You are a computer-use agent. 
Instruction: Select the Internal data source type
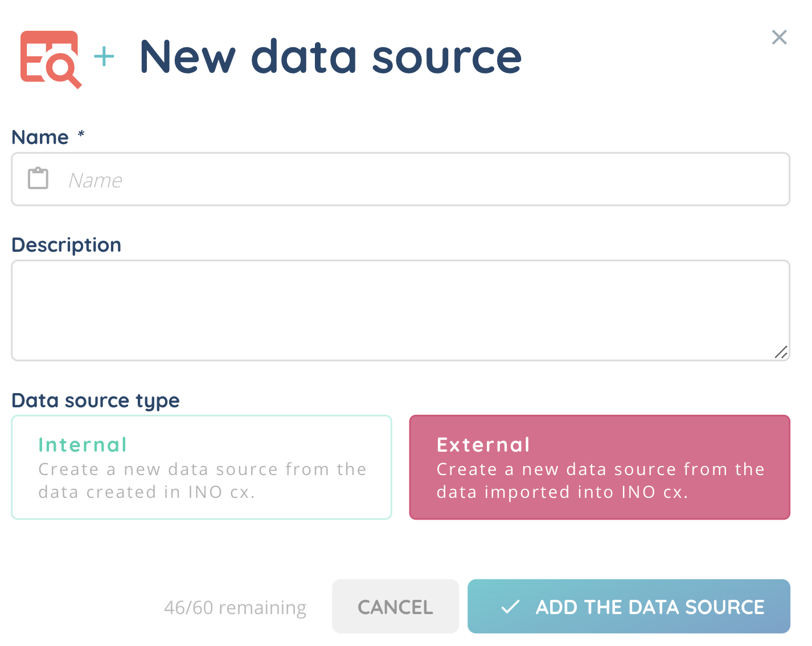click(x=202, y=468)
